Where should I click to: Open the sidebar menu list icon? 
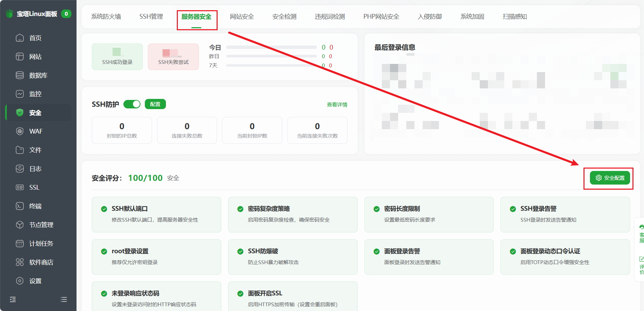(64, 299)
